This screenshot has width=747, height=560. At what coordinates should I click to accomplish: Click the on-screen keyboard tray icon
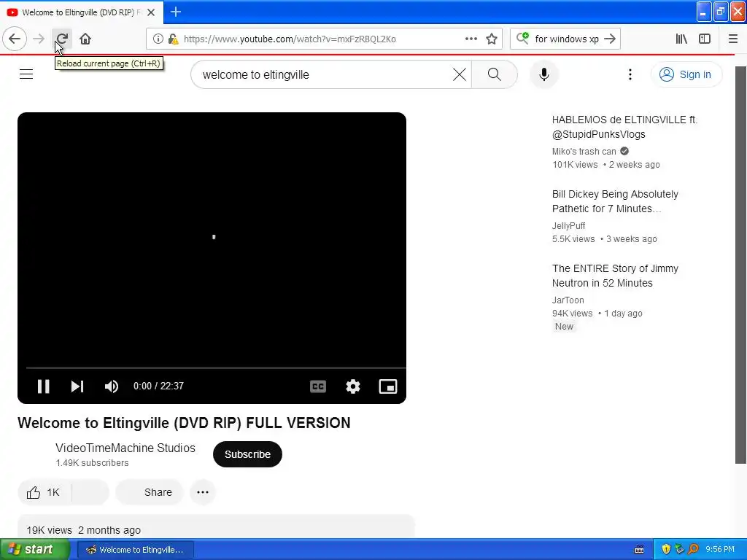pyautogui.click(x=639, y=550)
